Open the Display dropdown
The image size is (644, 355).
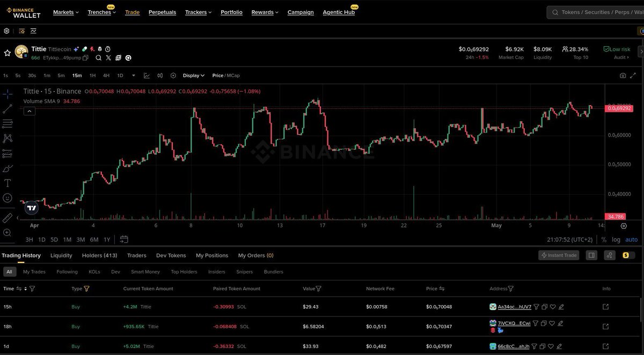(x=193, y=76)
